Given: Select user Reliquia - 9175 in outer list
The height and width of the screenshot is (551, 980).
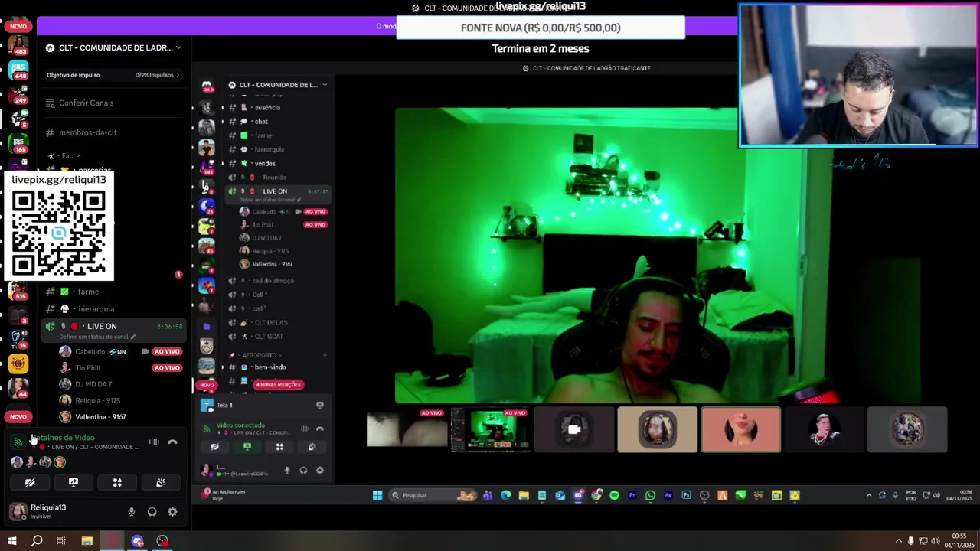Looking at the screenshot, I should [97, 400].
